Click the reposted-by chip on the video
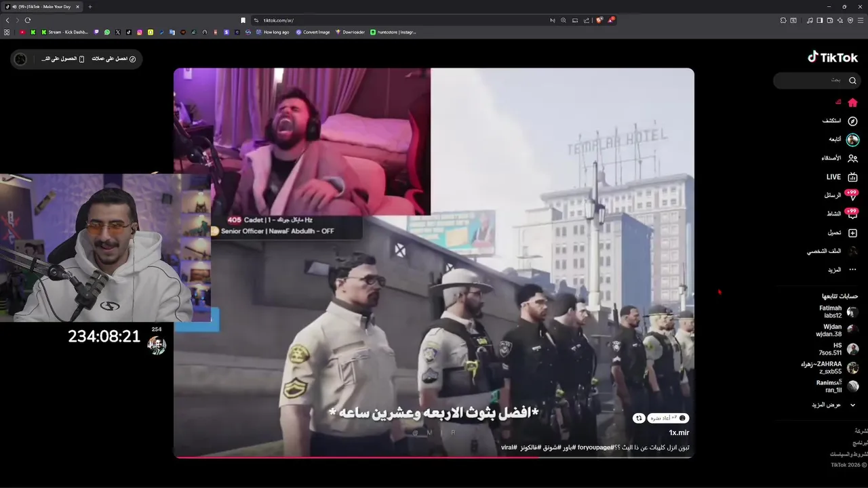The width and height of the screenshot is (868, 488). (668, 418)
